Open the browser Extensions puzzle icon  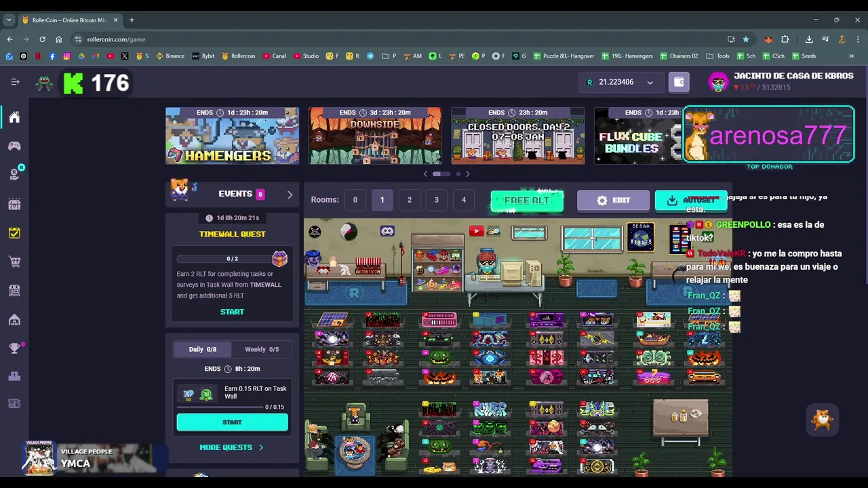point(785,39)
